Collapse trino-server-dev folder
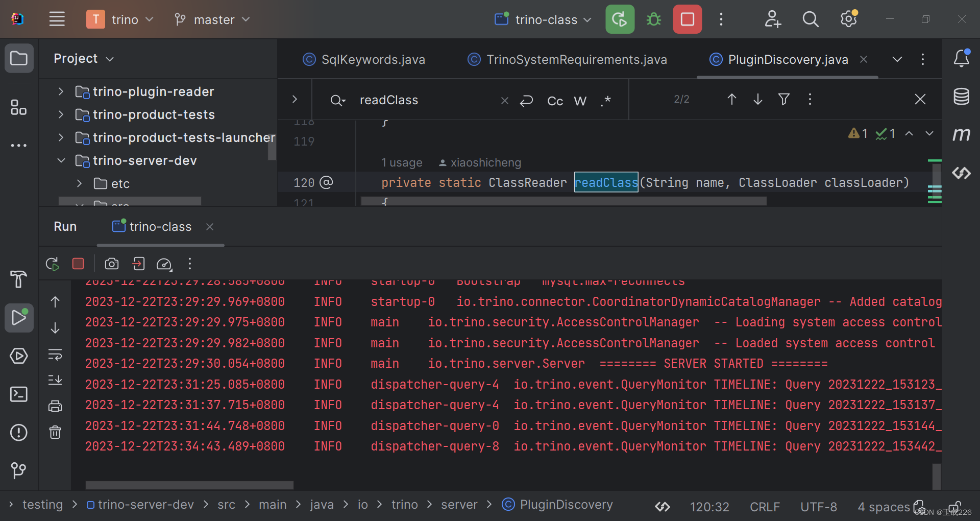Image resolution: width=980 pixels, height=521 pixels. 61,160
